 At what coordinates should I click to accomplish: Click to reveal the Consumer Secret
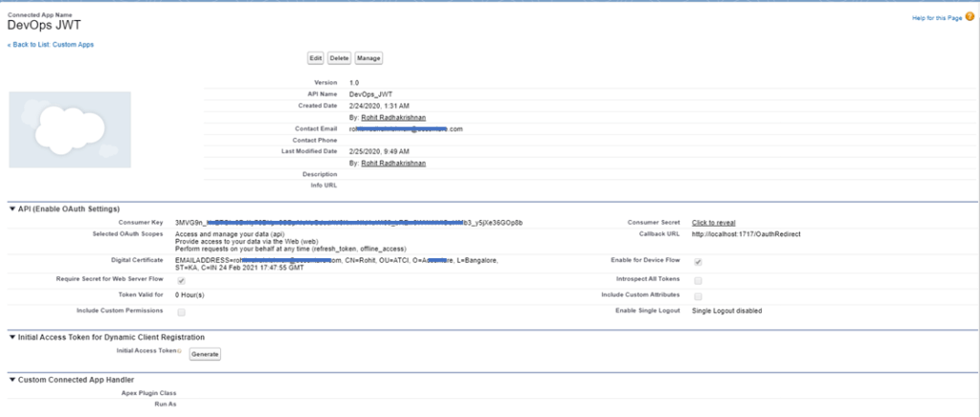coord(714,223)
